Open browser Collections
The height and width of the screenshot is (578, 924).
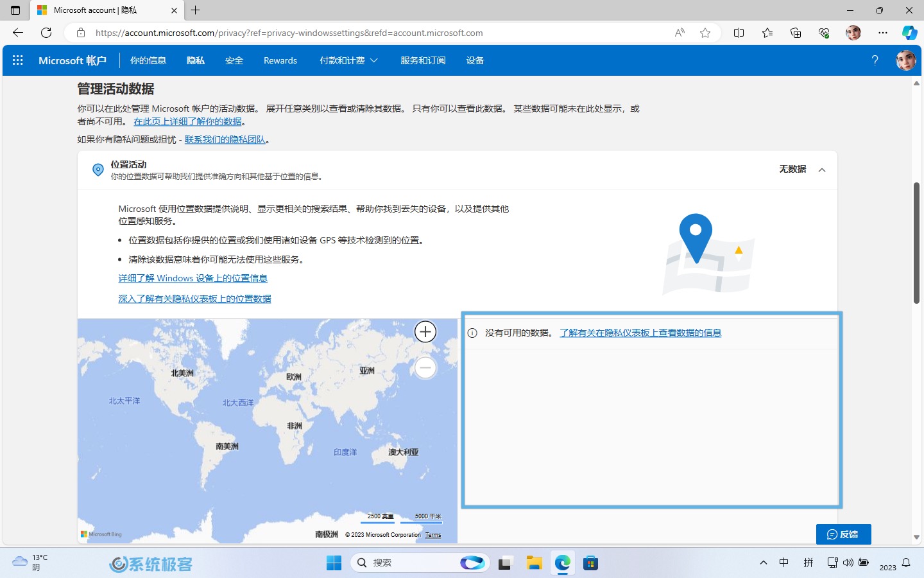tap(796, 33)
